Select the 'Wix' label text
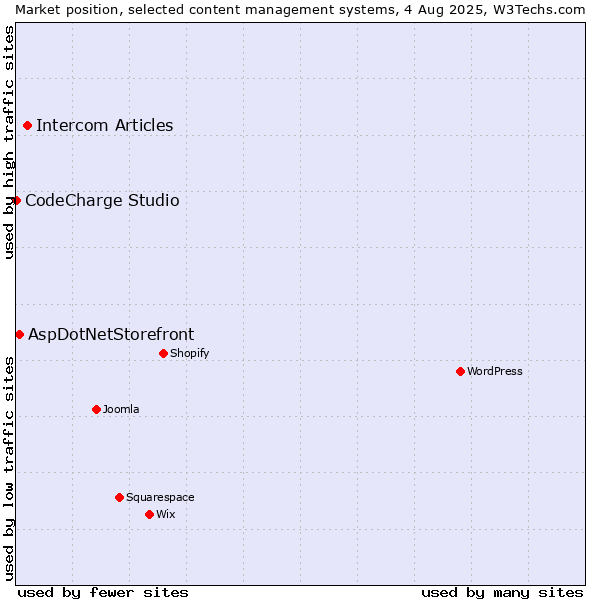 tap(165, 514)
